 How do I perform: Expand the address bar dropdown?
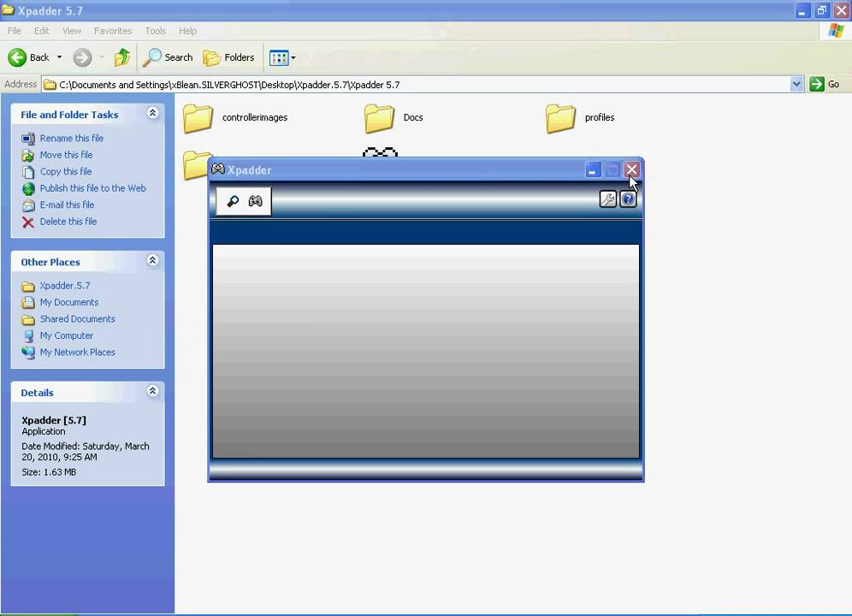coord(796,84)
